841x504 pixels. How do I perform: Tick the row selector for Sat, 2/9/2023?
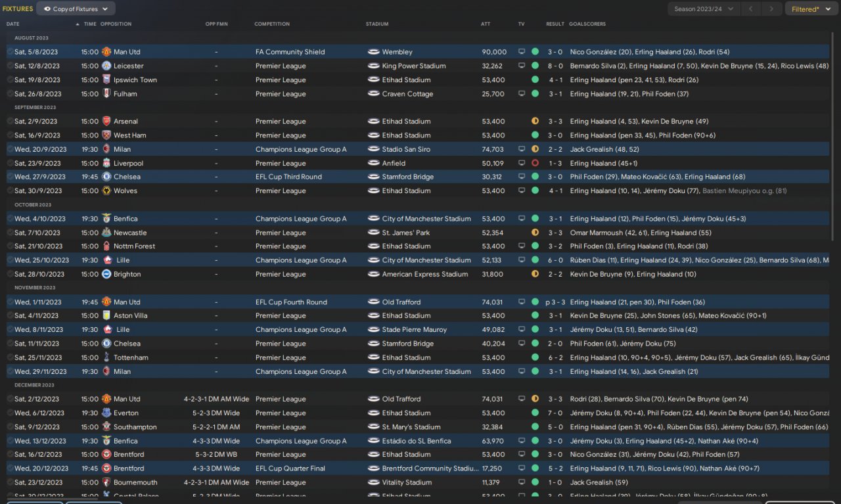pyautogui.click(x=10, y=122)
